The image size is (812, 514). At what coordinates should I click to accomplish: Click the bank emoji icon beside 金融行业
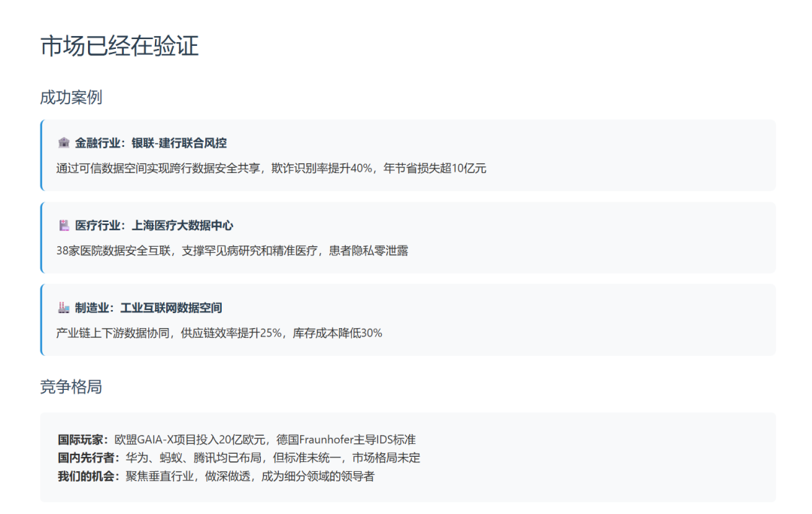[64, 142]
